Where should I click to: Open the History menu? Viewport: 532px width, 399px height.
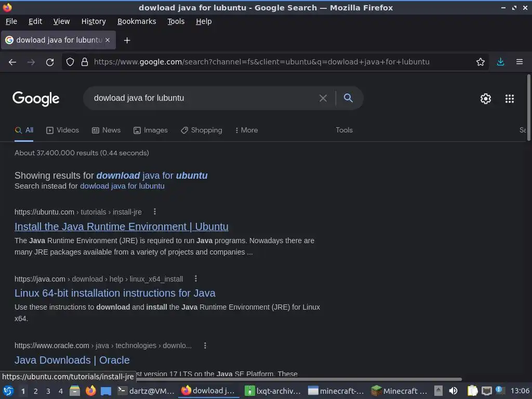click(x=94, y=21)
